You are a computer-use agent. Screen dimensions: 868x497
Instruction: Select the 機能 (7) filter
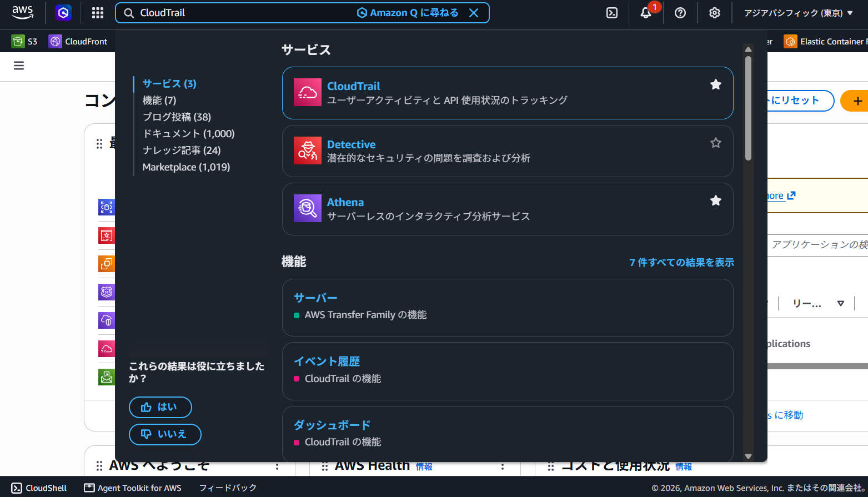tap(159, 101)
